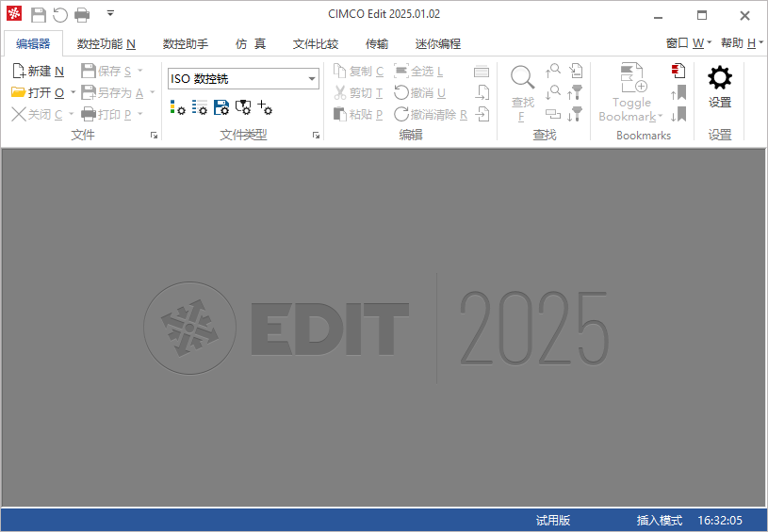This screenshot has height=532, width=768.
Task: Click the 剪切 T scissors icon
Action: 340,92
